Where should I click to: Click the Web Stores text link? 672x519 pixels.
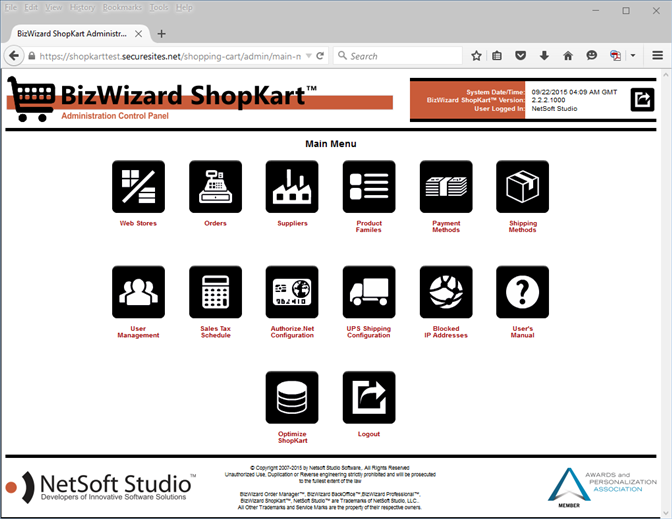pos(138,223)
